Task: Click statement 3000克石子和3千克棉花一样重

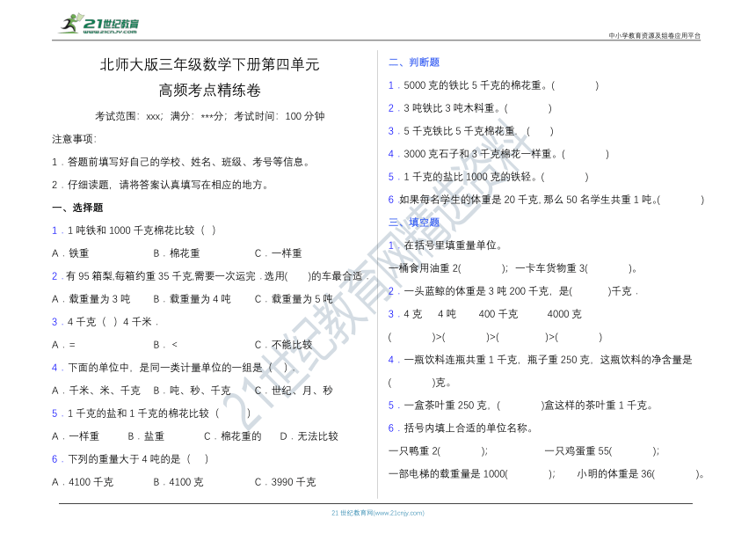Action: tap(499, 154)
